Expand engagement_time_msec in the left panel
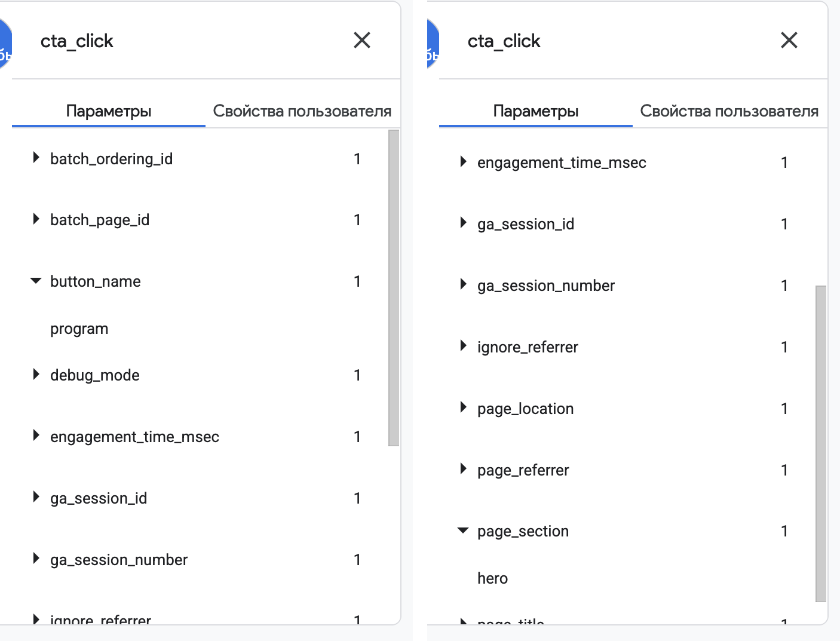Viewport: 840px width, 641px height. [x=36, y=436]
